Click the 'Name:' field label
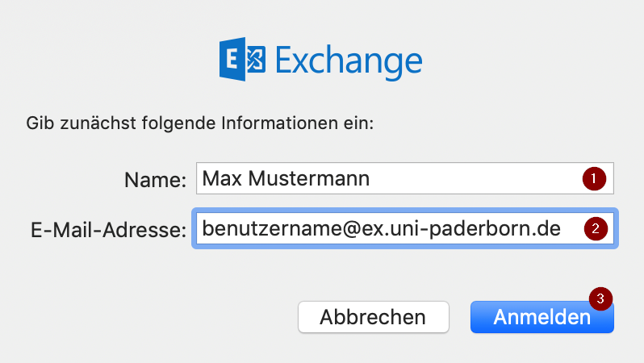Screen dimensions: 644x363 coord(156,180)
